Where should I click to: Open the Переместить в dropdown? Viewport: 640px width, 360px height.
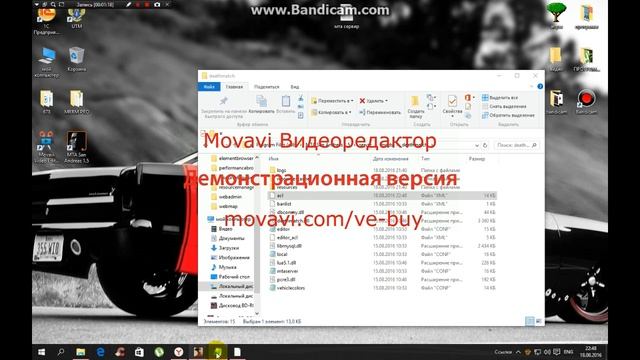click(x=332, y=100)
